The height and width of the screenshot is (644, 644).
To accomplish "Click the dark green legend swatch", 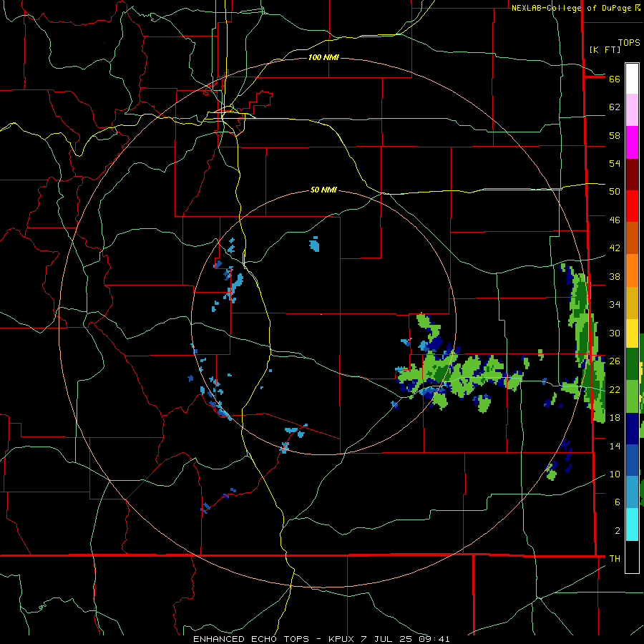I will tap(632, 364).
